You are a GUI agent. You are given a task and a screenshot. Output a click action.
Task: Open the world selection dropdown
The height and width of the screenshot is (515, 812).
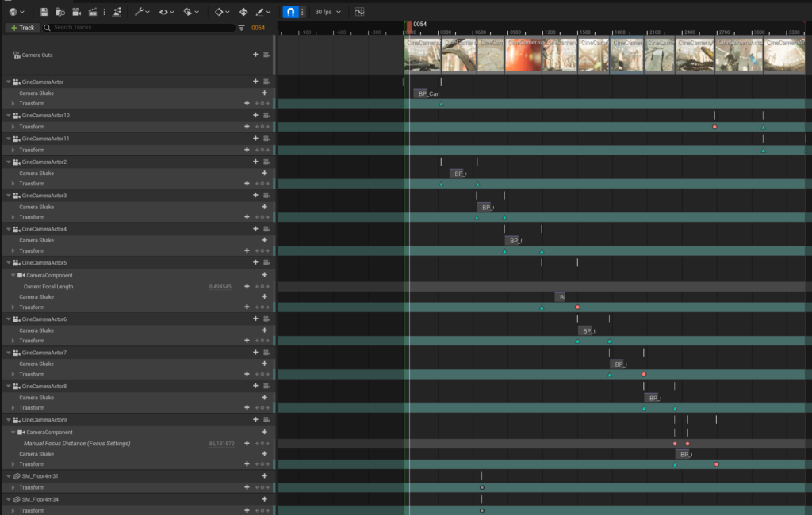(17, 11)
